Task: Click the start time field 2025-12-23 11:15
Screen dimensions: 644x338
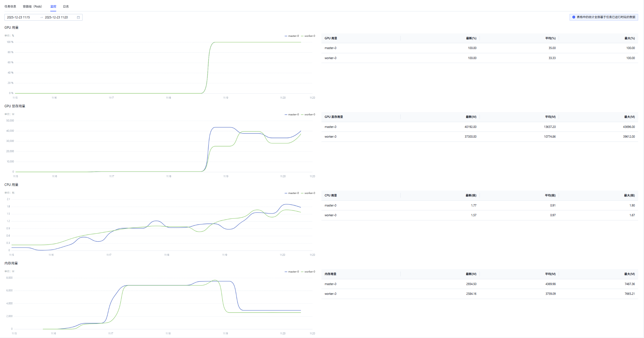Action: [19, 17]
